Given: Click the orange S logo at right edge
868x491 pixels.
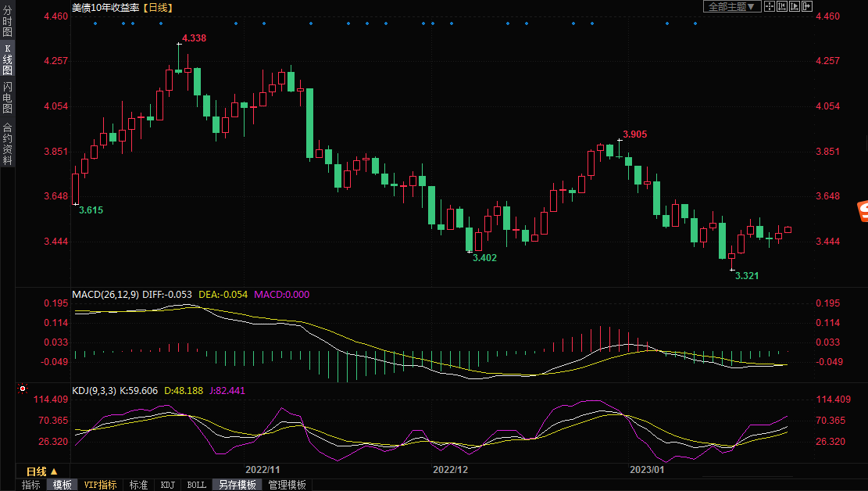Looking at the screenshot, I should [863, 210].
